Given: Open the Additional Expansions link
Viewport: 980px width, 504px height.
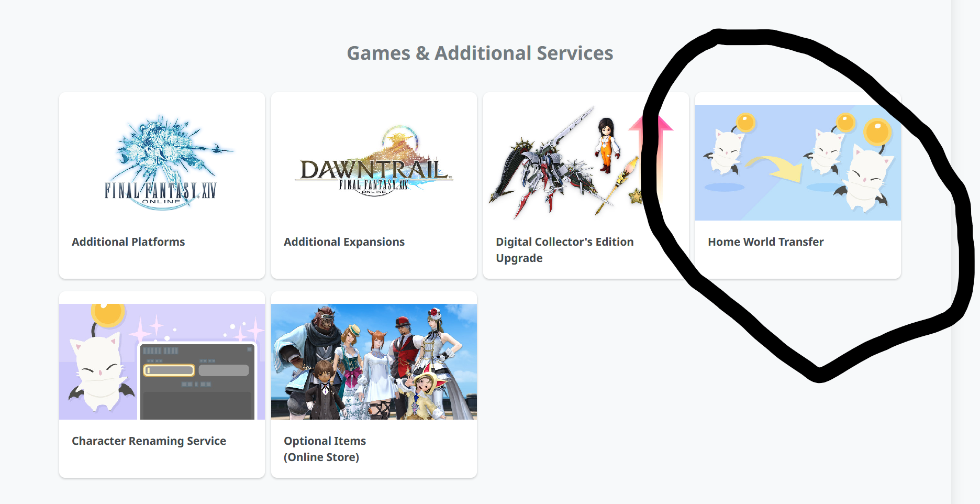Looking at the screenshot, I should (344, 242).
